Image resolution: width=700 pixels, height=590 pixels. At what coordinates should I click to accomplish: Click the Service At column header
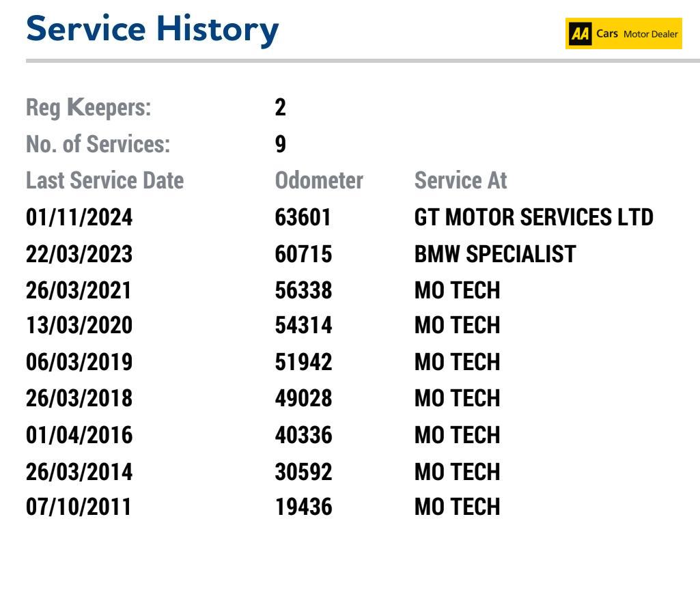(x=461, y=180)
